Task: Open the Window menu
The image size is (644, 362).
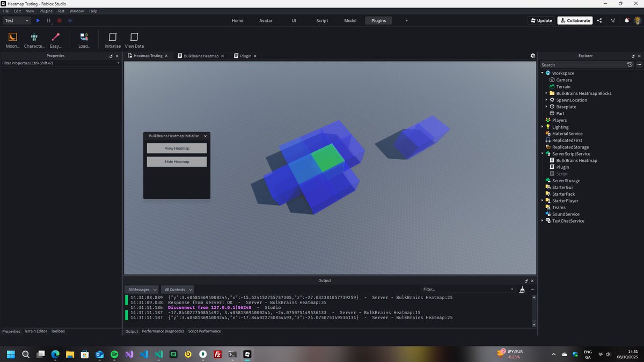Action: (x=77, y=11)
